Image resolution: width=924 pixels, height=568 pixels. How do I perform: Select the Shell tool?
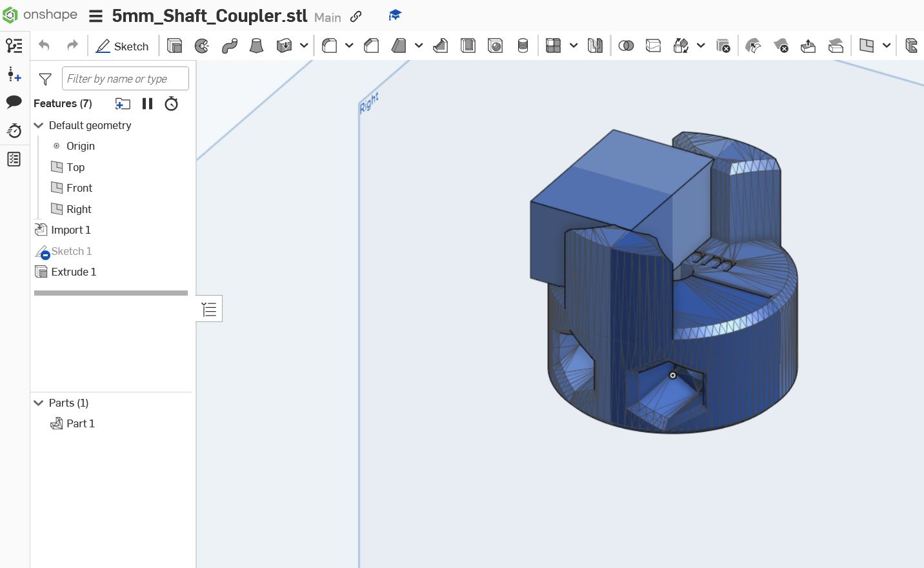point(468,45)
